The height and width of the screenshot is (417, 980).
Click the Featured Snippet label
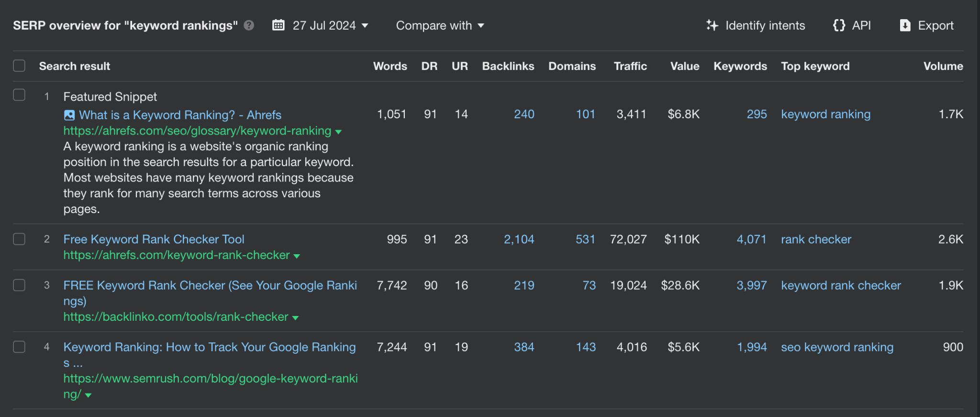pyautogui.click(x=110, y=97)
